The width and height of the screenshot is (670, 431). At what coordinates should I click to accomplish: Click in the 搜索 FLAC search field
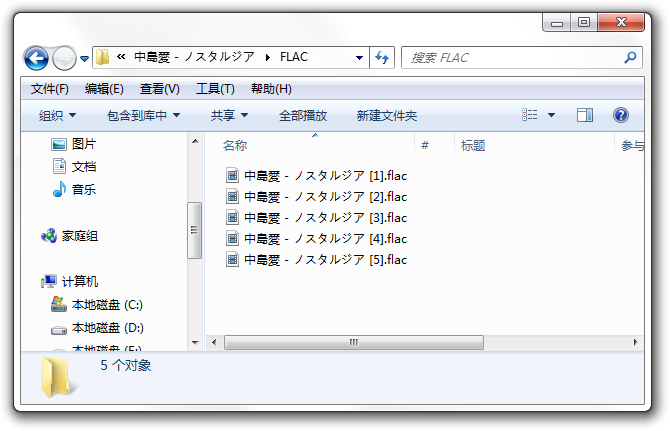(510, 58)
